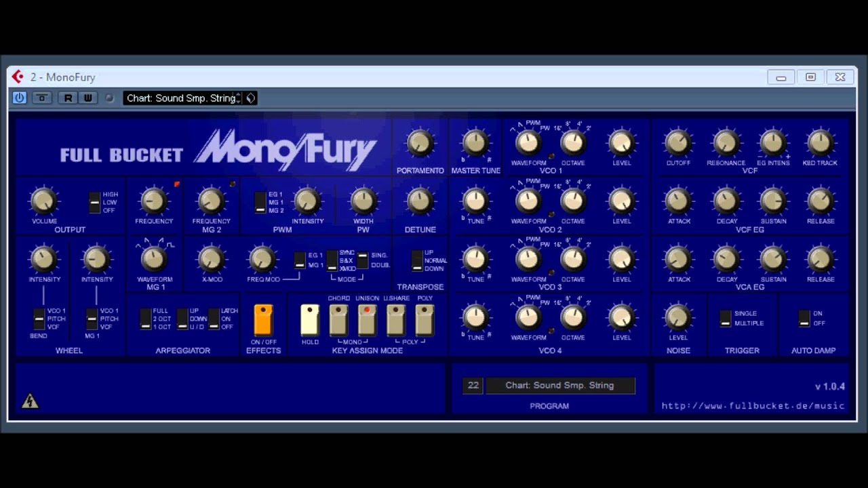
Task: Click the Program name display Chart: Sound Smp. String
Action: pyautogui.click(x=560, y=385)
